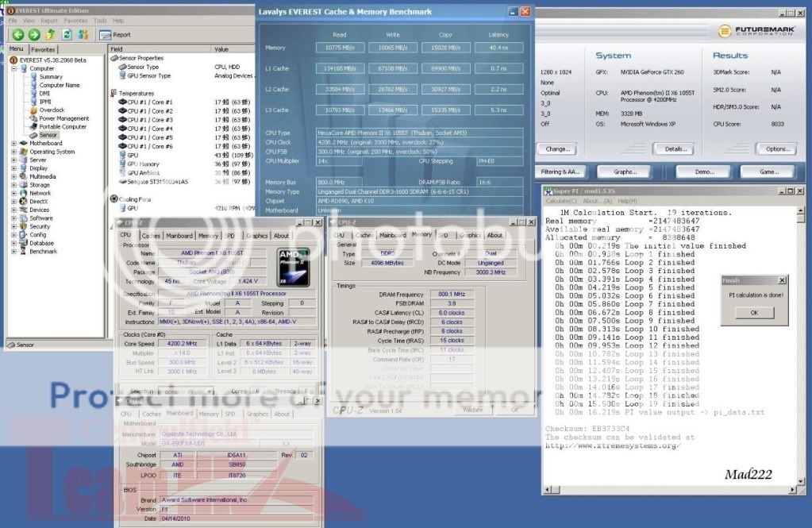This screenshot has width=812, height=528.
Task: Open the Favorites menu in EVEREST
Action: 75,21
